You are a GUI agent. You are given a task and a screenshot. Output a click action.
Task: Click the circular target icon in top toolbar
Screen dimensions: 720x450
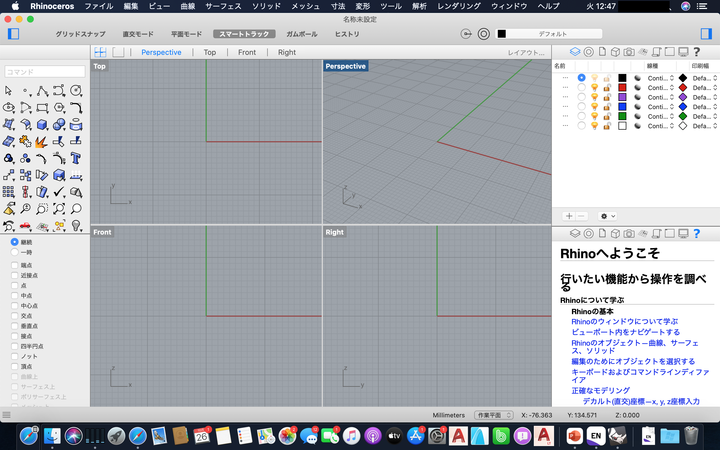coord(484,34)
